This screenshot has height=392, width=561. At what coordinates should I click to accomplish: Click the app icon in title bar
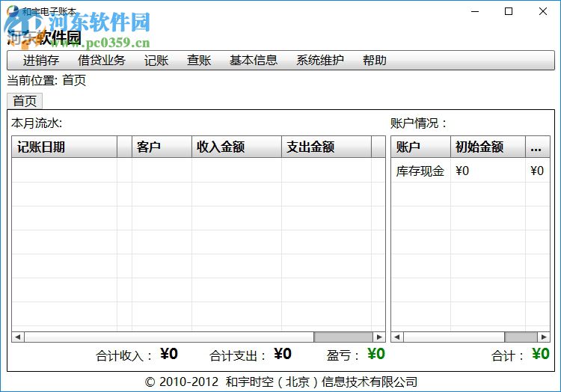pos(13,11)
